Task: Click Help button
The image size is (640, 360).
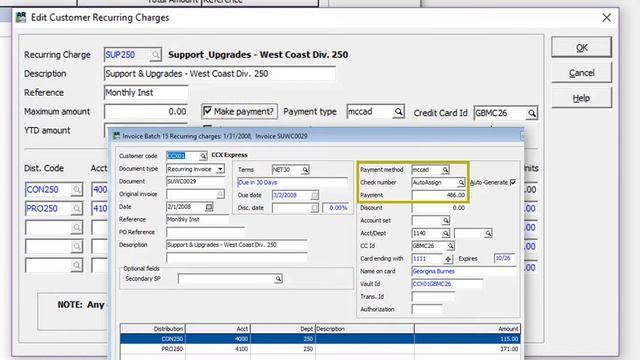Action: [581, 98]
